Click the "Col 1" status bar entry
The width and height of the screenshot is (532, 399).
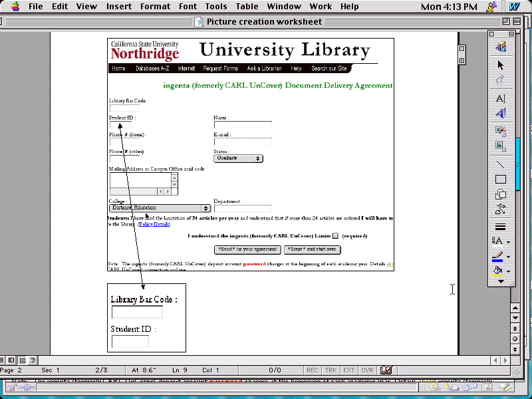pos(211,370)
